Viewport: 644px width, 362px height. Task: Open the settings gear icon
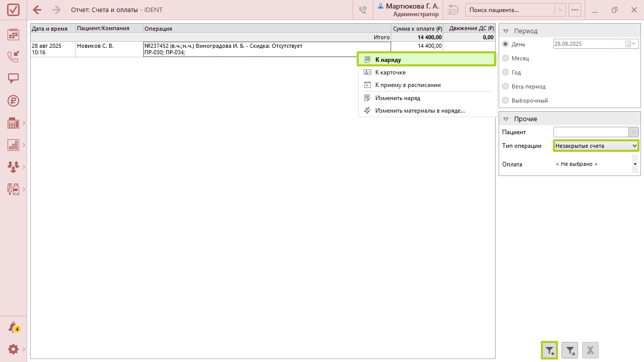pos(14,349)
